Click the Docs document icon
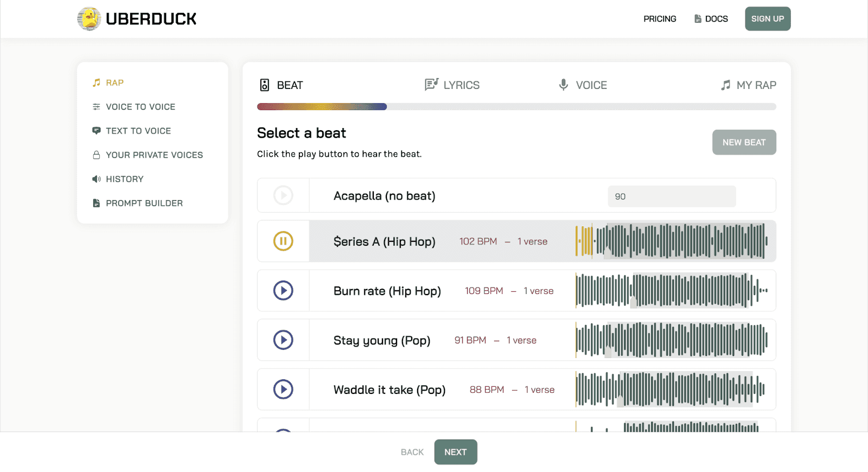The image size is (868, 472). coord(698,19)
